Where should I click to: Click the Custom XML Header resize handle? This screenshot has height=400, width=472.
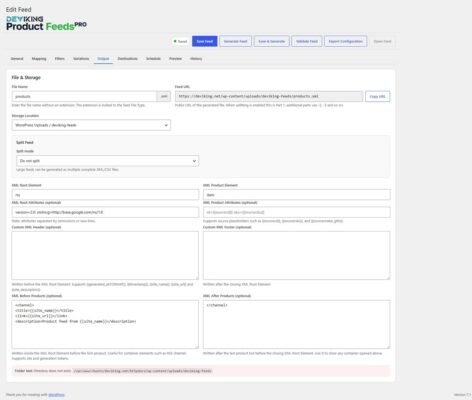click(x=197, y=278)
